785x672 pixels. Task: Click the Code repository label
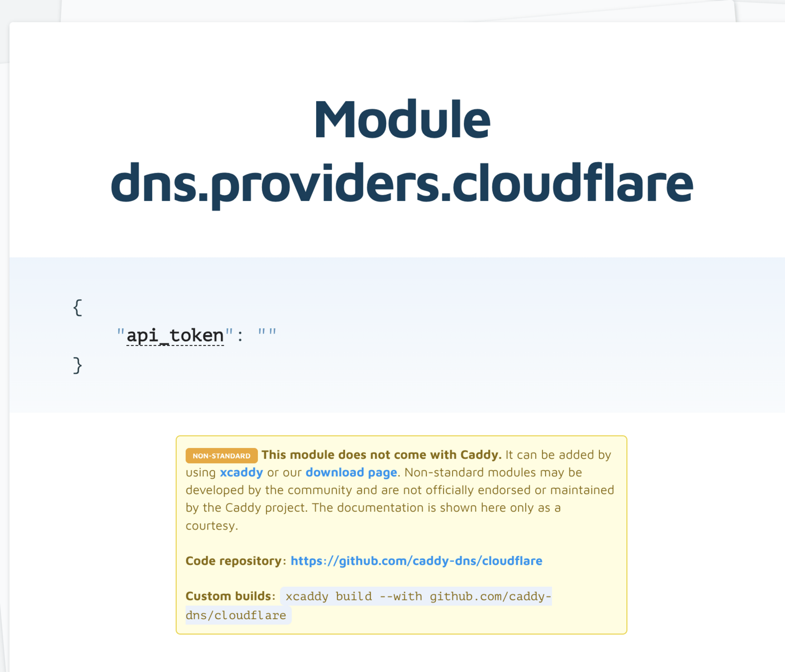pyautogui.click(x=233, y=560)
